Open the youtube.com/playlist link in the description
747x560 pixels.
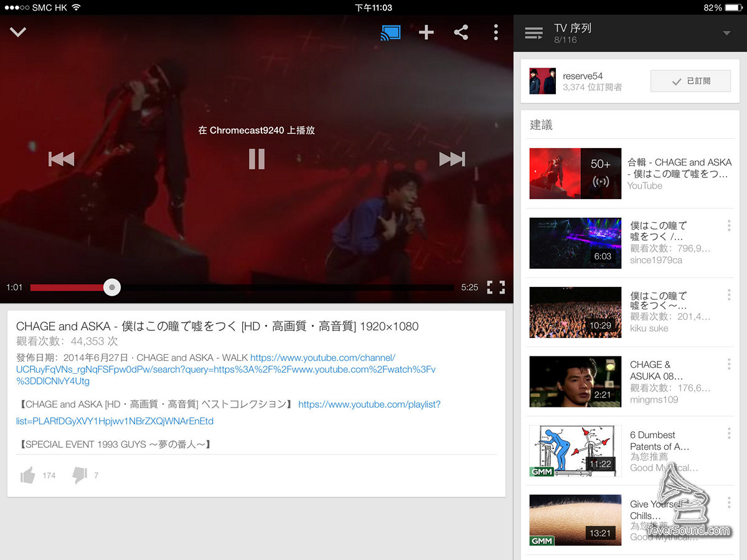click(x=228, y=413)
